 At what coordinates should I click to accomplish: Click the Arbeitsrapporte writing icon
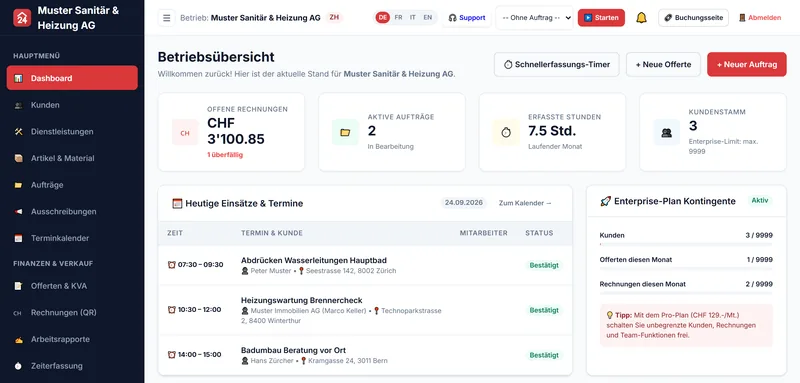tap(18, 339)
